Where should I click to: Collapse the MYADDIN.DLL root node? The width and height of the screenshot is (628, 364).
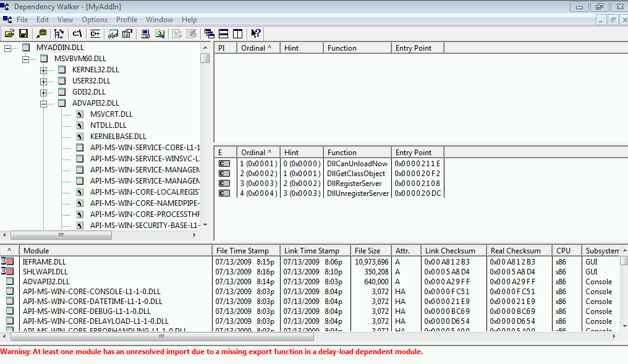[x=7, y=48]
